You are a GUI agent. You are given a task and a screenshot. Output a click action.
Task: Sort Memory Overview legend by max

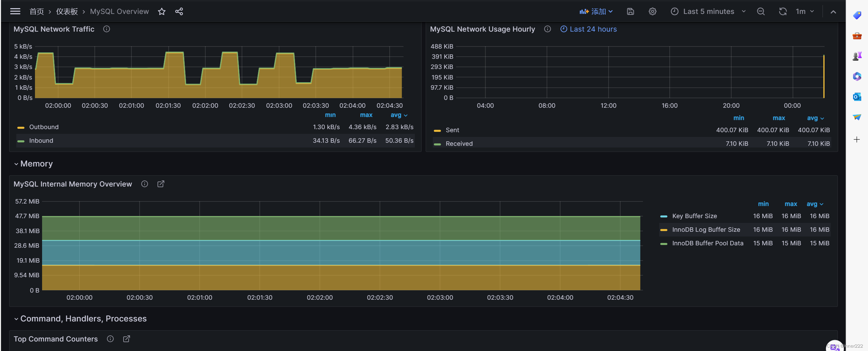(791, 204)
